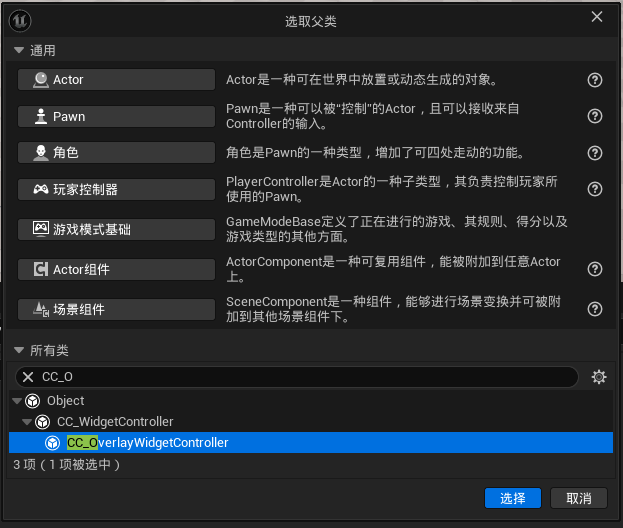Open help for Actor组件 class
Image resolution: width=623 pixels, height=528 pixels.
pyautogui.click(x=595, y=269)
